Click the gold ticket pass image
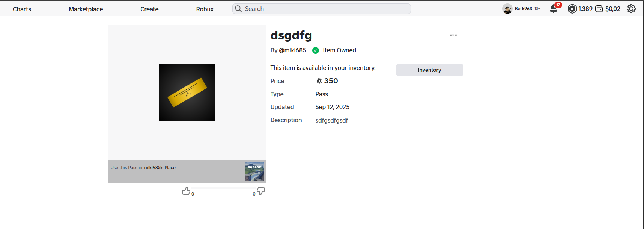The image size is (644, 229). 187,93
